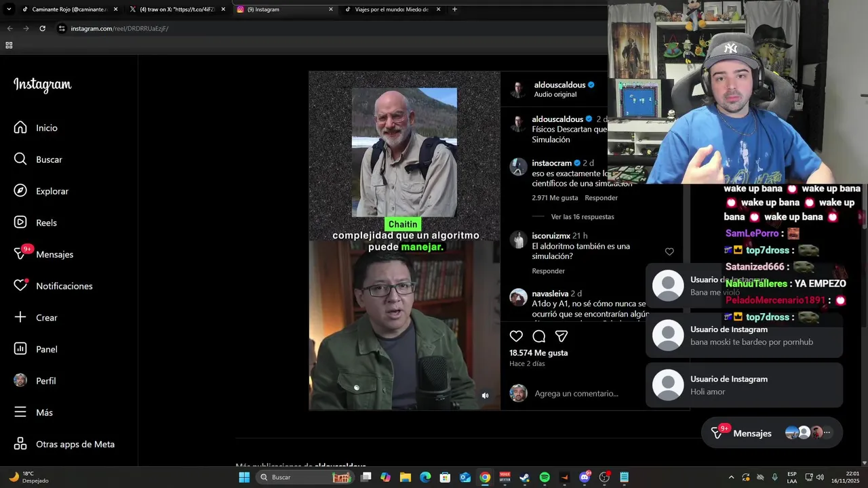
Task: Like the reel with the heart icon
Action: pyautogui.click(x=516, y=336)
